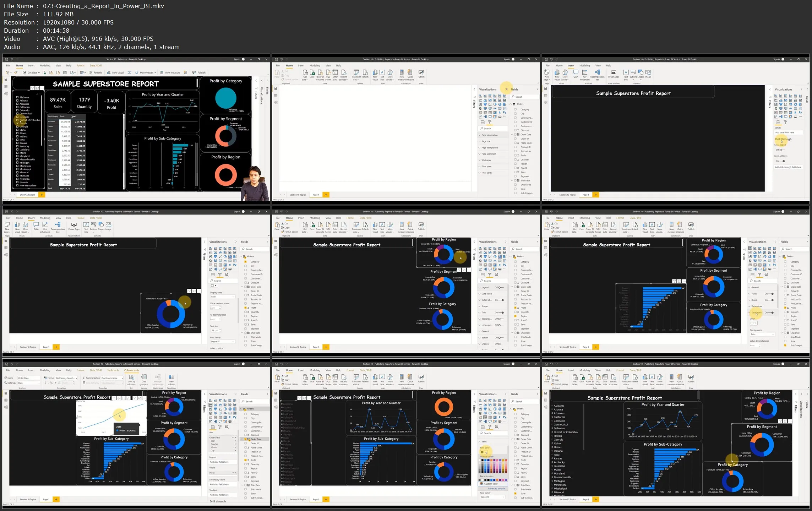
Task: Expand Filter pane section in blank-canvas window
Action: (x=492, y=167)
